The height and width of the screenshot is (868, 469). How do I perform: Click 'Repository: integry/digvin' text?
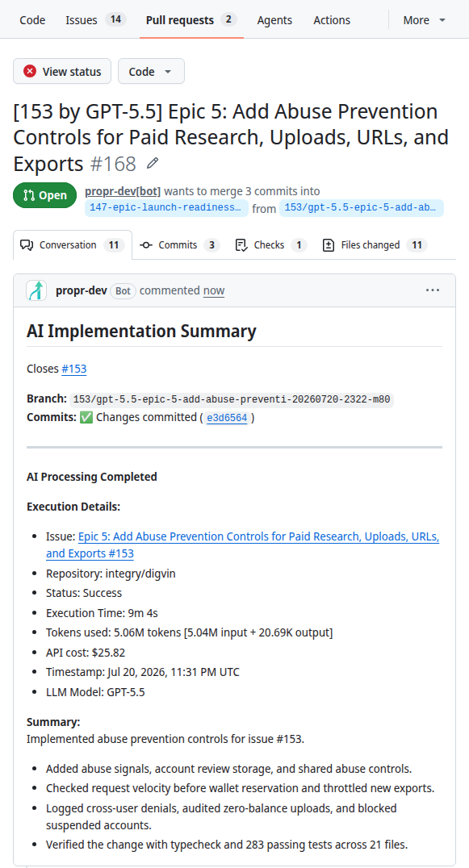coord(111,574)
